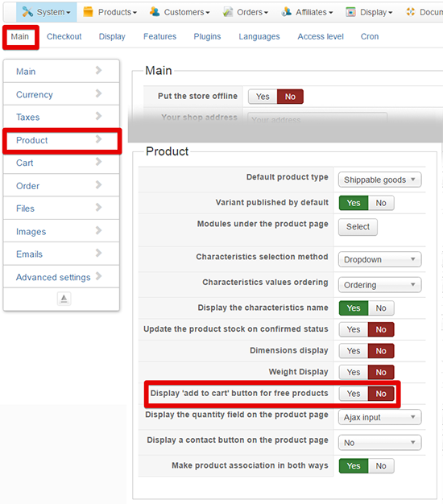Set Make product association both ways to No
443x504 pixels.
(381, 465)
